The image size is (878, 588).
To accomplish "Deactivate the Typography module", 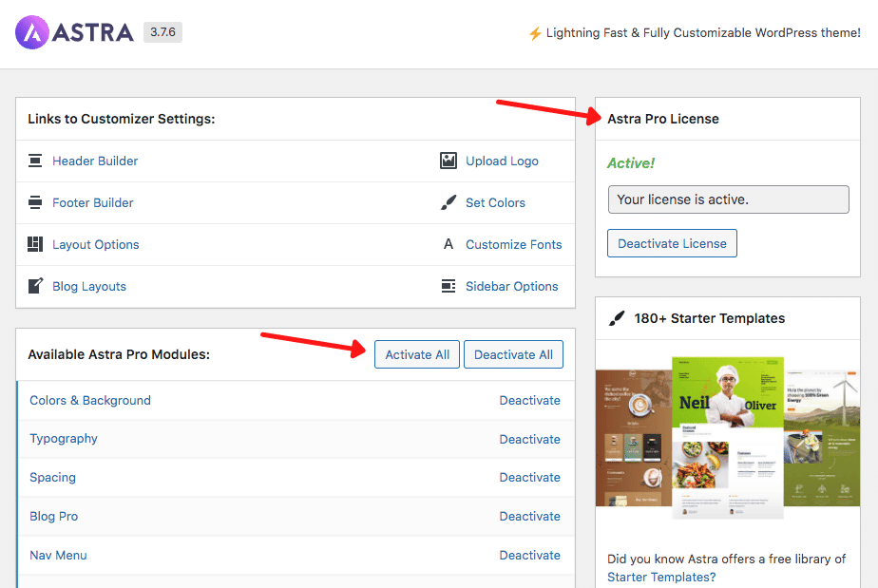I will 529,439.
